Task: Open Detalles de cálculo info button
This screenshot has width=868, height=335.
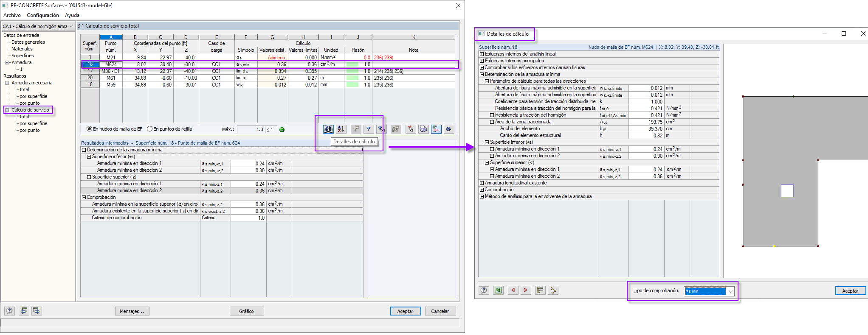Action: coord(328,129)
